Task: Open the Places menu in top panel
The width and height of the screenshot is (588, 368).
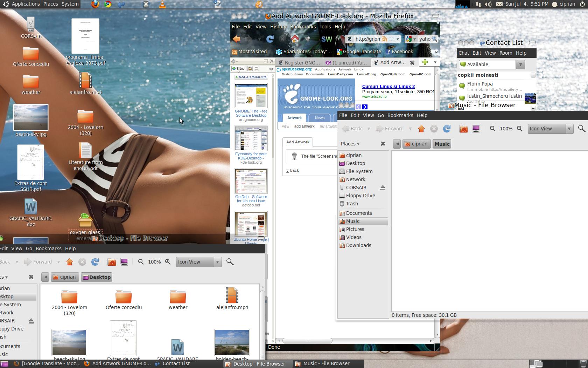Action: pyautogui.click(x=51, y=4)
